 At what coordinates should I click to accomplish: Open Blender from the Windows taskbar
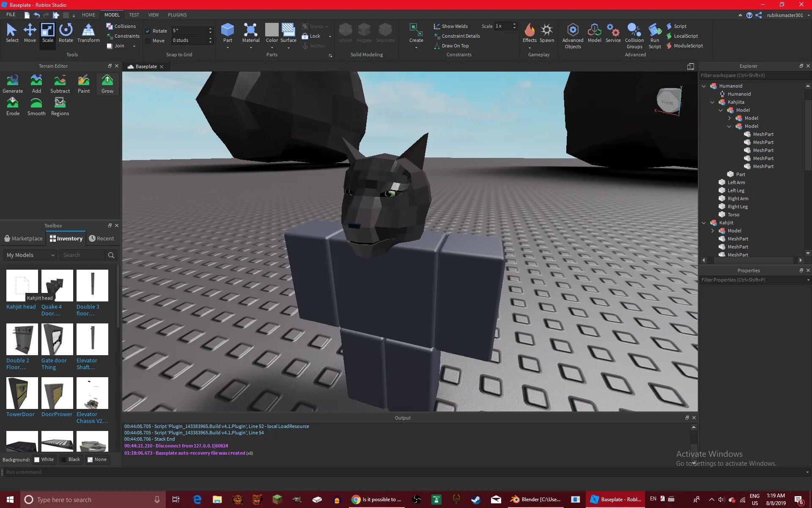coord(536,500)
